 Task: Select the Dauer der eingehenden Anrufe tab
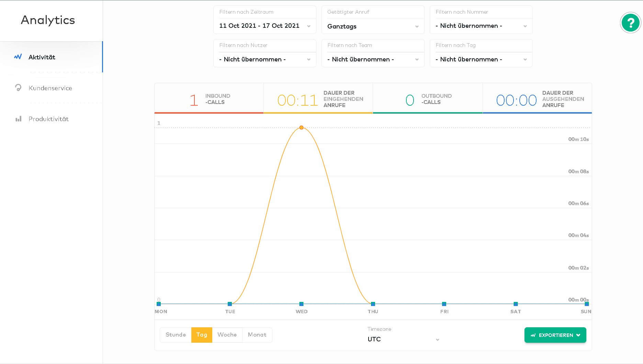pyautogui.click(x=318, y=99)
